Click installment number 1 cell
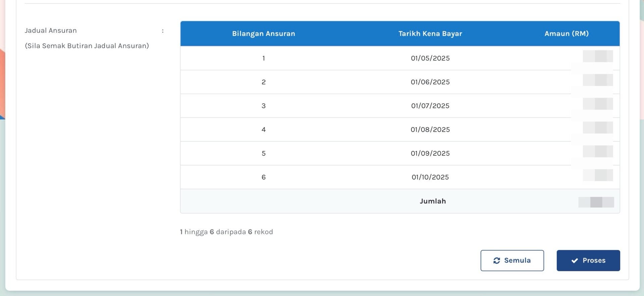This screenshot has height=296, width=644. coord(263,58)
